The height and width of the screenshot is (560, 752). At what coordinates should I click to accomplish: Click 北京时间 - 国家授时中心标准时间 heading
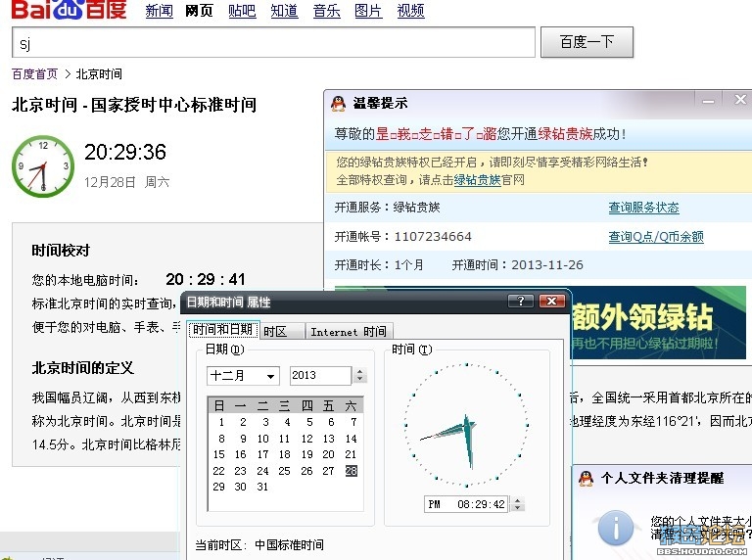[x=134, y=105]
